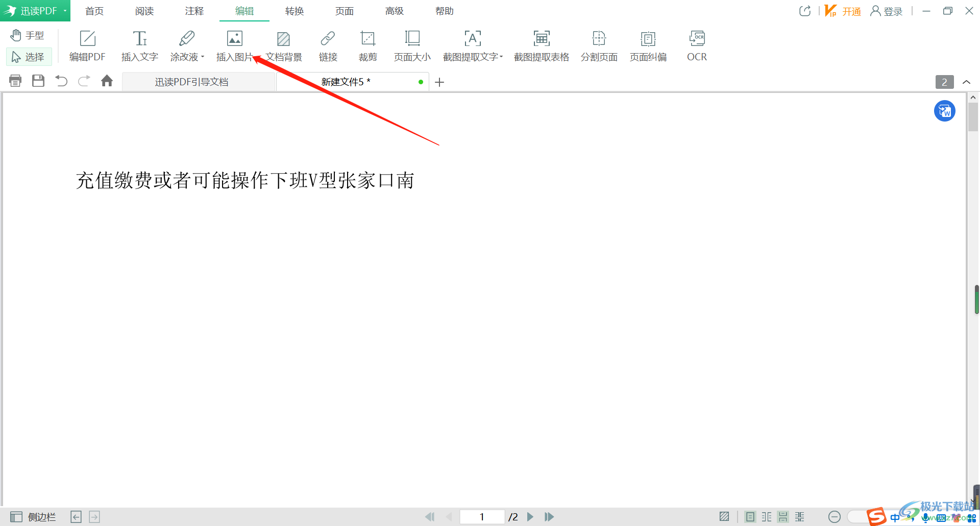Click the next view right-arrow box icon
Image resolution: width=980 pixels, height=526 pixels.
click(94, 517)
